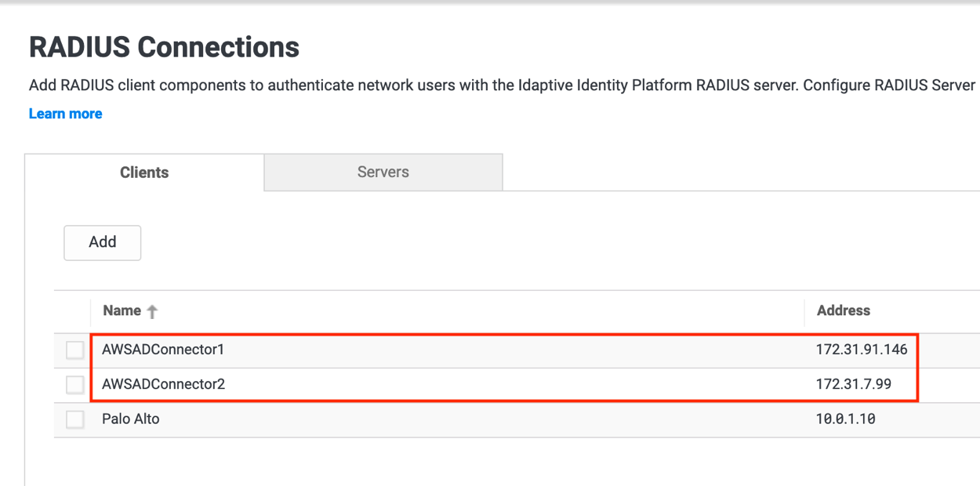Select the address 10.0.1.10
Image resolution: width=980 pixels, height=486 pixels.
[x=845, y=419]
